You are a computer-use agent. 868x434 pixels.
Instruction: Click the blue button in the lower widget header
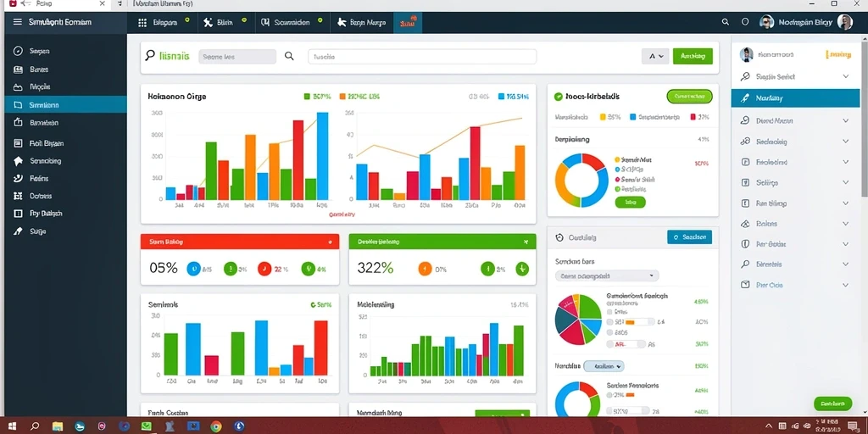[x=689, y=237]
